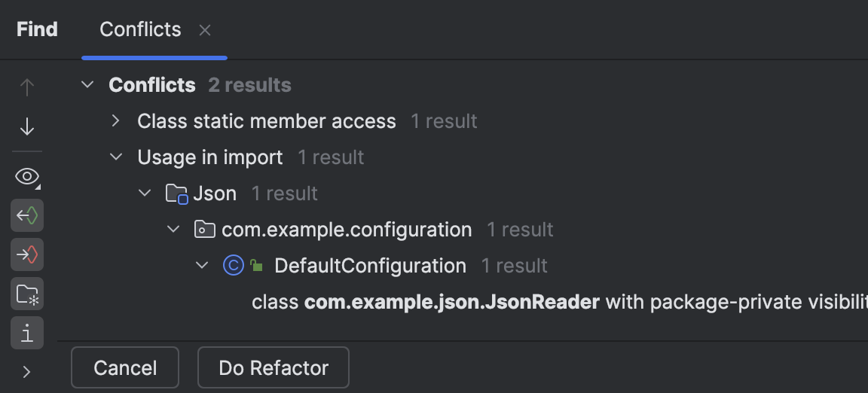Image resolution: width=868 pixels, height=393 pixels.
Task: Toggle show write access usages icon
Action: pos(27,255)
